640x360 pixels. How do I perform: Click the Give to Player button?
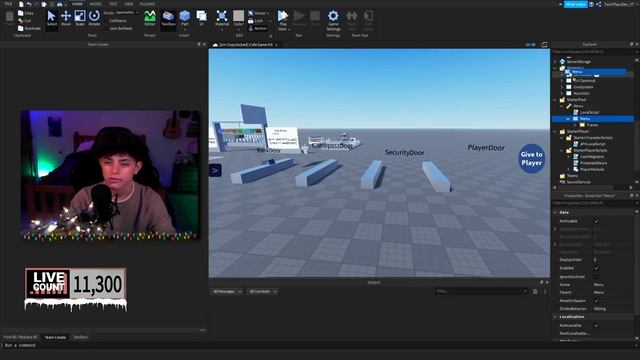pos(531,158)
